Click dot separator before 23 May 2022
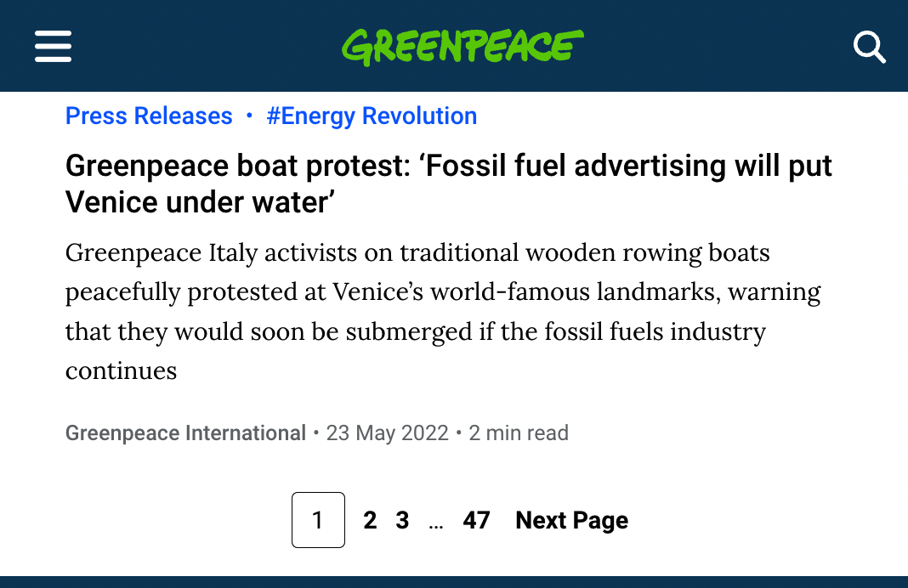This screenshot has width=908, height=588. (316, 433)
